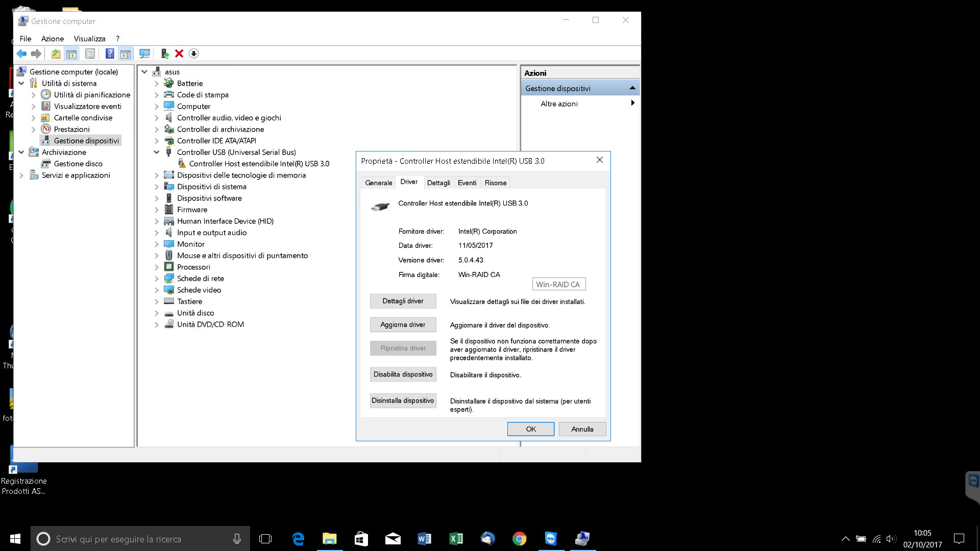The height and width of the screenshot is (551, 980).
Task: Confirm the dialog with OK
Action: point(531,429)
